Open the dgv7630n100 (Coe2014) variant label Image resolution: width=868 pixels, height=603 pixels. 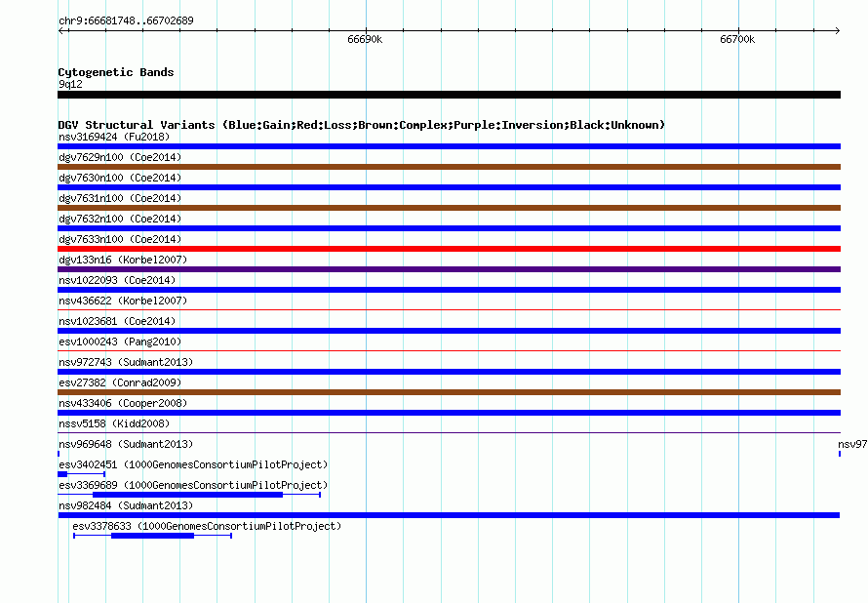(120, 178)
